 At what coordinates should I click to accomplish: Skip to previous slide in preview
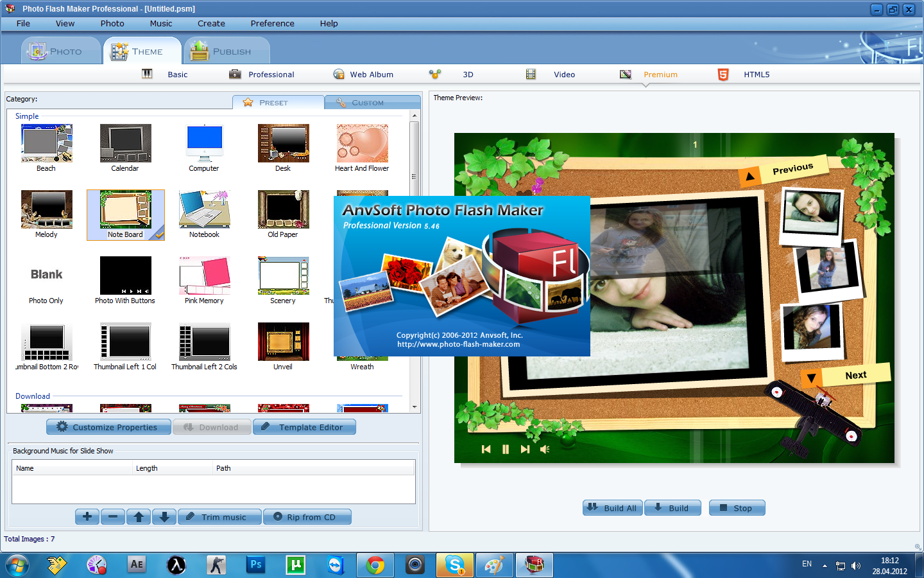tap(486, 450)
